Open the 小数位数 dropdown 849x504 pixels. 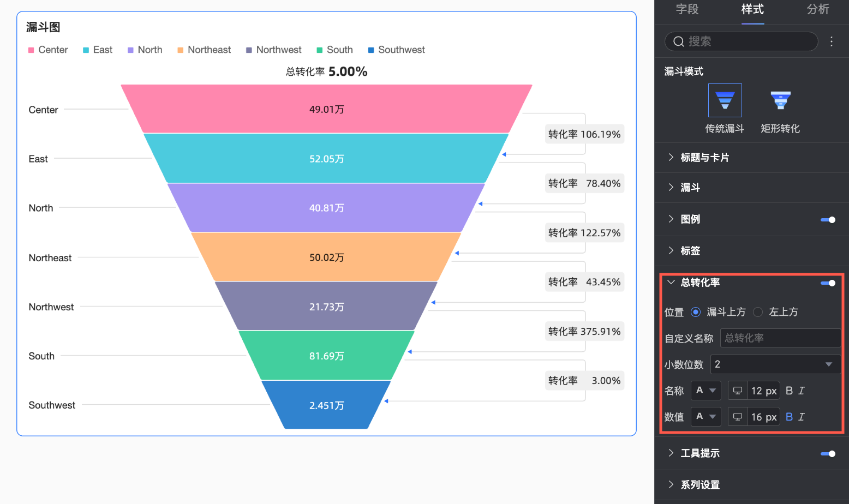(775, 364)
